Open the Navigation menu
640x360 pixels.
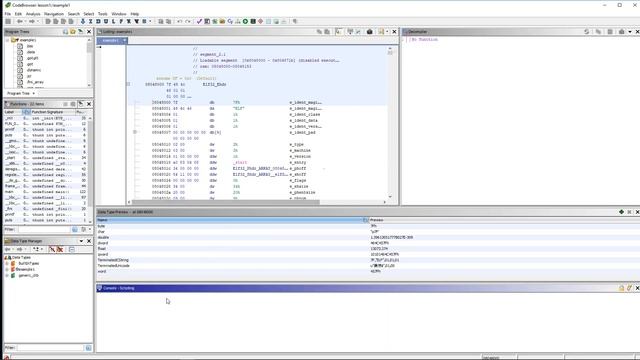(x=54, y=14)
